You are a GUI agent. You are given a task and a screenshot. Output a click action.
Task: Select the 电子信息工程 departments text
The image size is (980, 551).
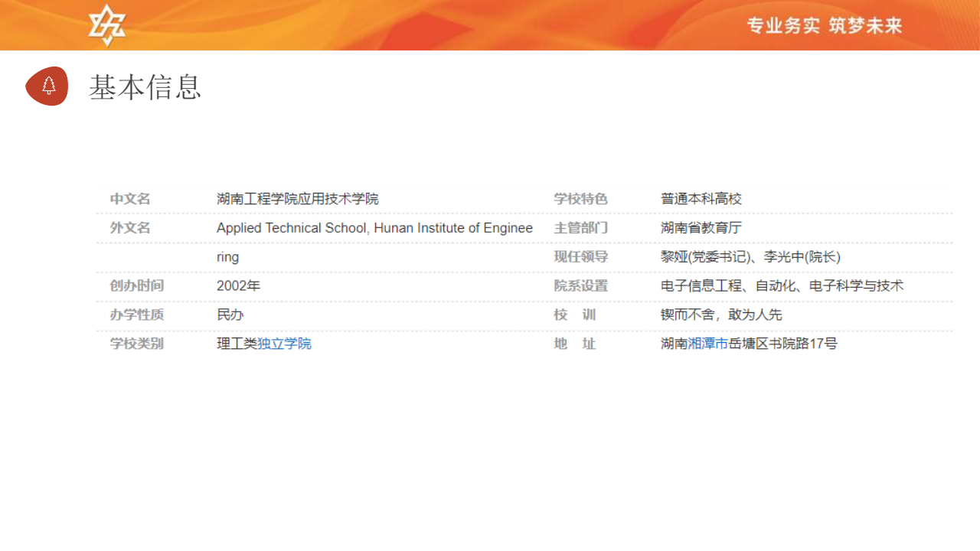coord(701,285)
